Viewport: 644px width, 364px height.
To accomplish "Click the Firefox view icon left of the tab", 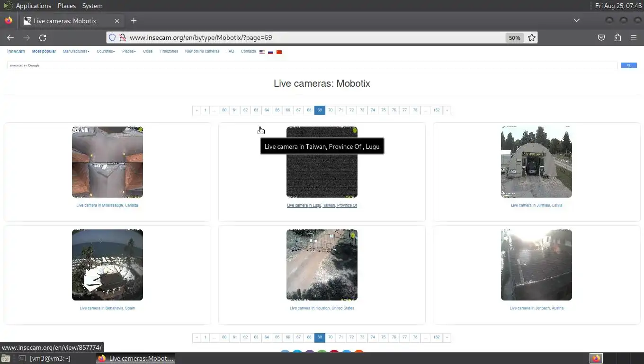I will [x=9, y=20].
